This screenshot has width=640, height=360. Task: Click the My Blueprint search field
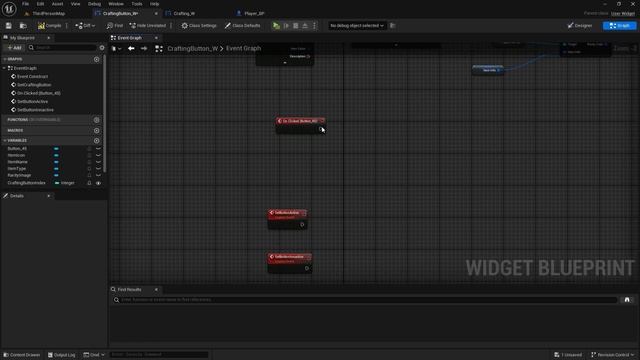point(62,48)
